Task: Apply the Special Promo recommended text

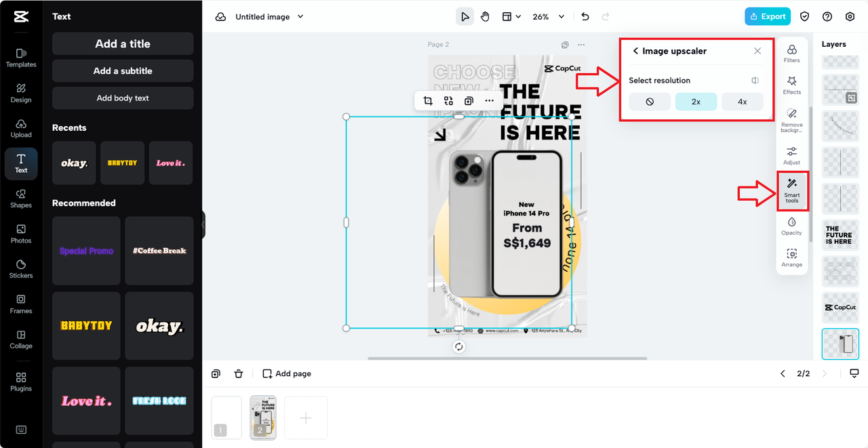Action: (86, 251)
